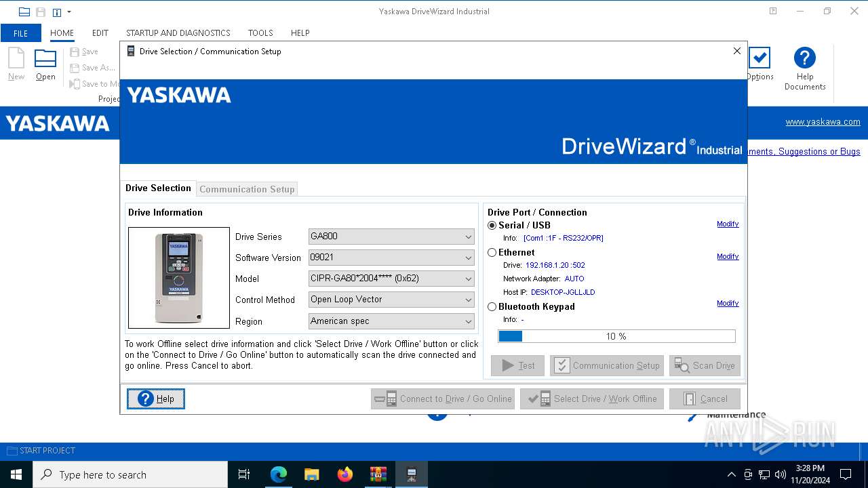
Task: Select the HOME ribbon tab
Action: (x=62, y=33)
